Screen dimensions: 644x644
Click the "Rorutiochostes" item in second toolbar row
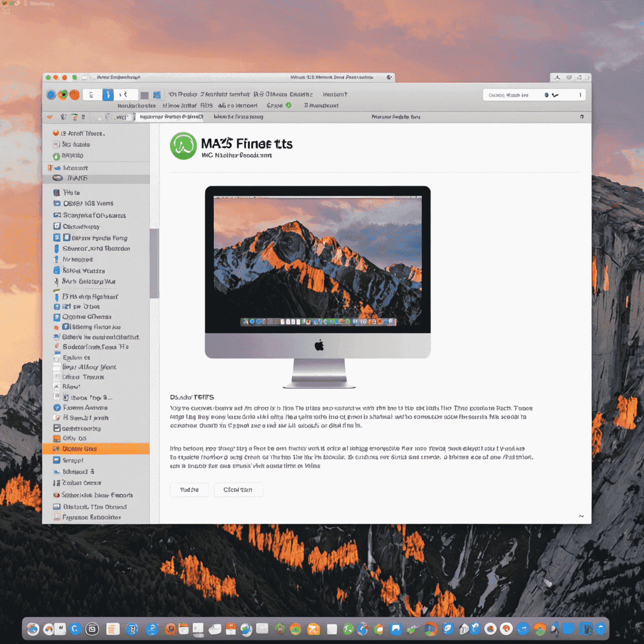[137, 106]
